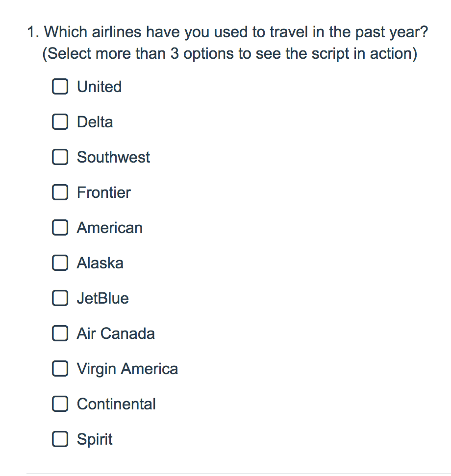
Task: Check the Virgin America checkbox
Action: (60, 369)
